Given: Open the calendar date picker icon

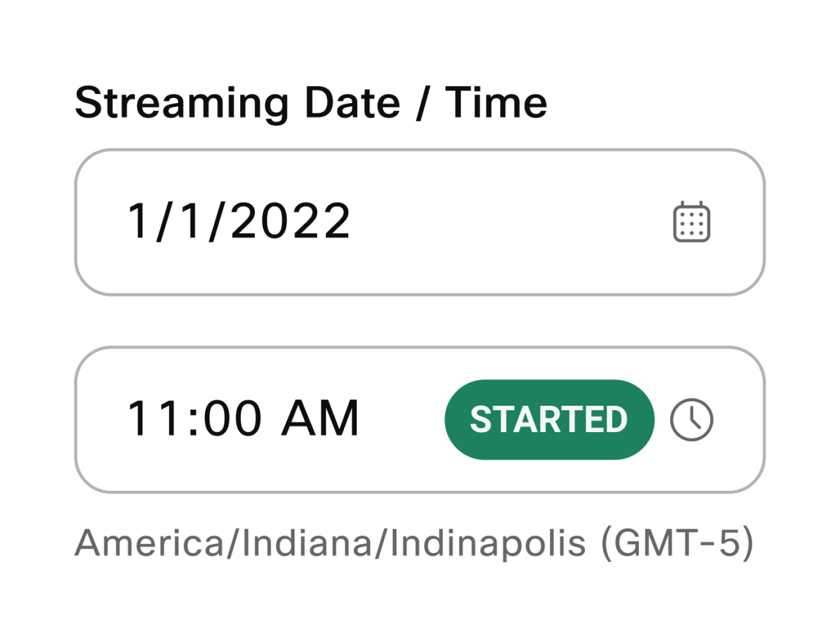Looking at the screenshot, I should tap(691, 221).
